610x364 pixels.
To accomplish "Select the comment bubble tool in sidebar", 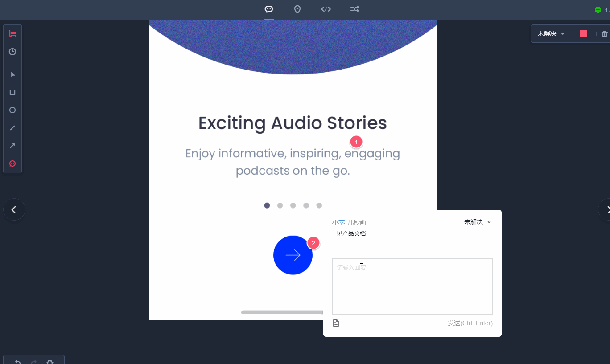I will click(x=12, y=164).
